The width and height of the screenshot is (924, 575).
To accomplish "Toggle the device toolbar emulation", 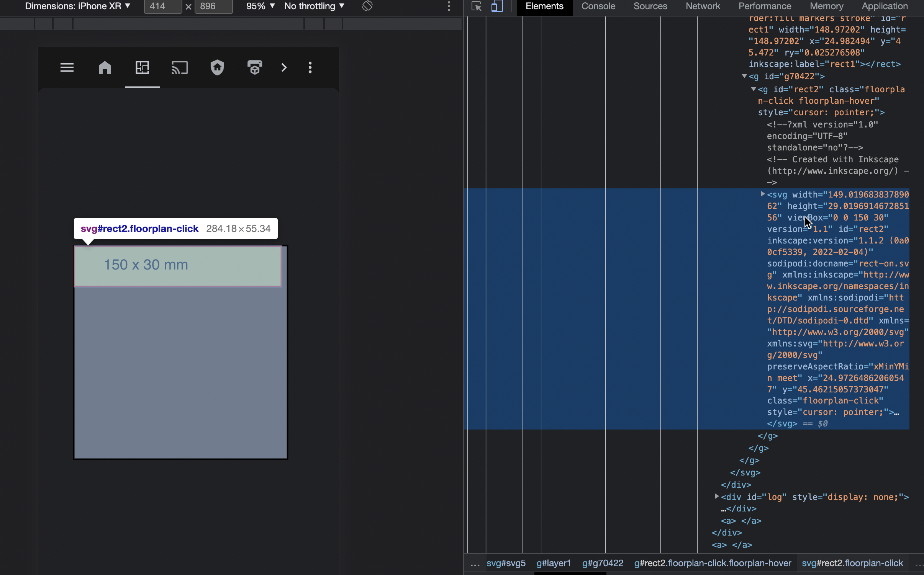I will [x=497, y=6].
